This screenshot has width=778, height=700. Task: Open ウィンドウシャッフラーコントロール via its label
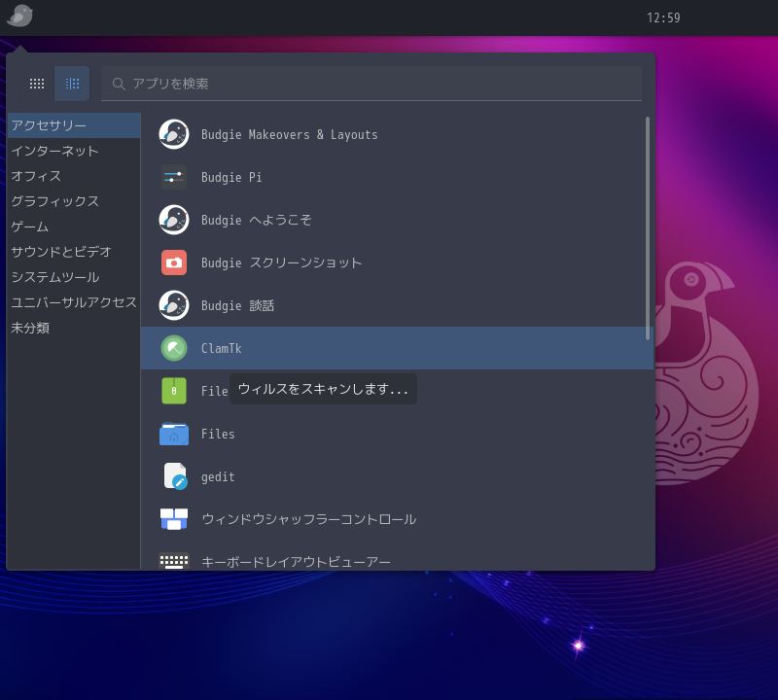(x=308, y=519)
